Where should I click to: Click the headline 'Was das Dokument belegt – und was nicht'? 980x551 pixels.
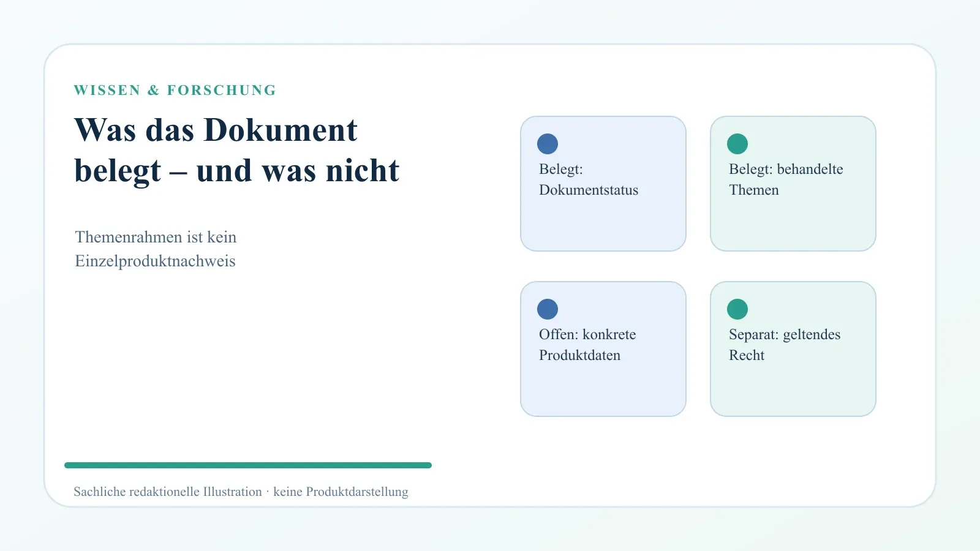237,150
